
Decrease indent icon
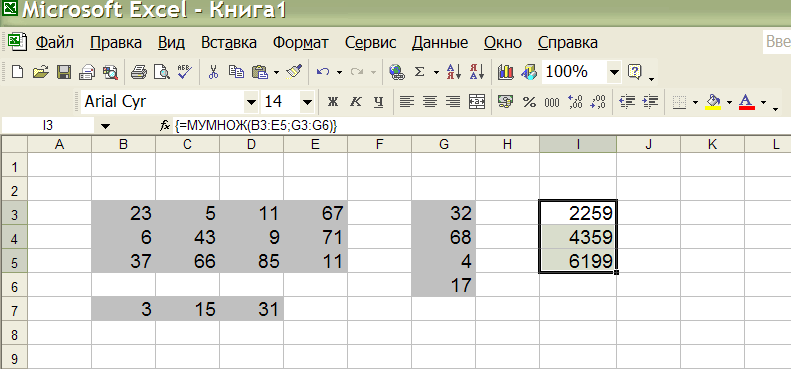pyautogui.click(x=627, y=101)
